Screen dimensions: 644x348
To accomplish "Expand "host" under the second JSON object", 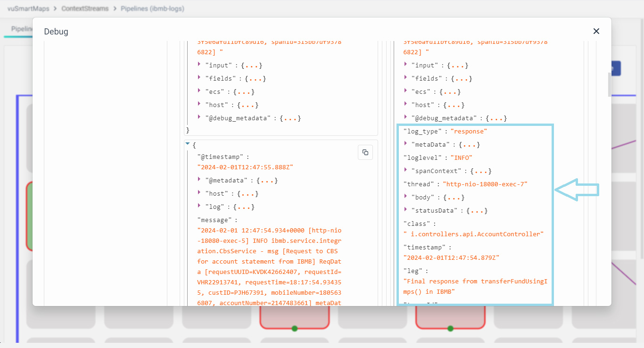I will (x=199, y=193).
